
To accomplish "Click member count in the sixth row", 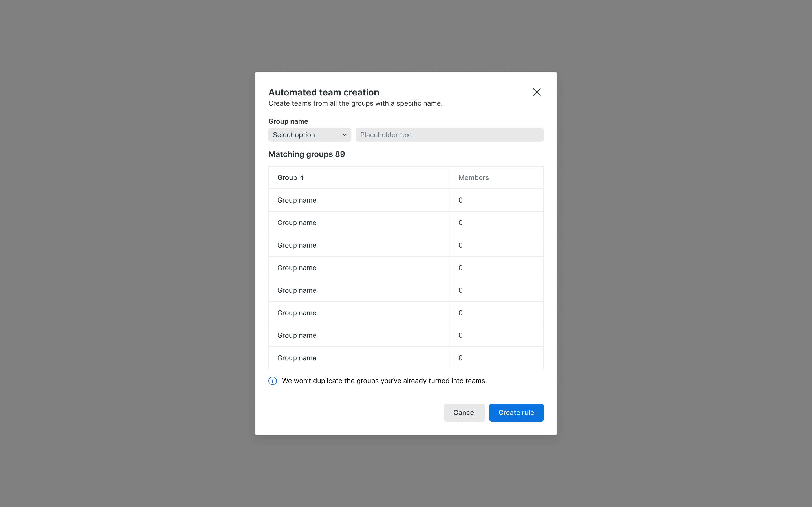I will (x=460, y=313).
